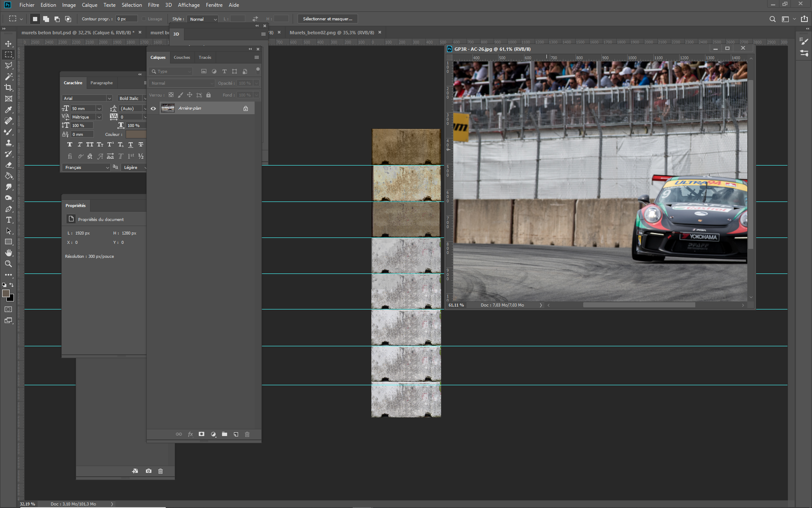Open the Filtre menu
Image resolution: width=812 pixels, height=508 pixels.
pyautogui.click(x=154, y=5)
